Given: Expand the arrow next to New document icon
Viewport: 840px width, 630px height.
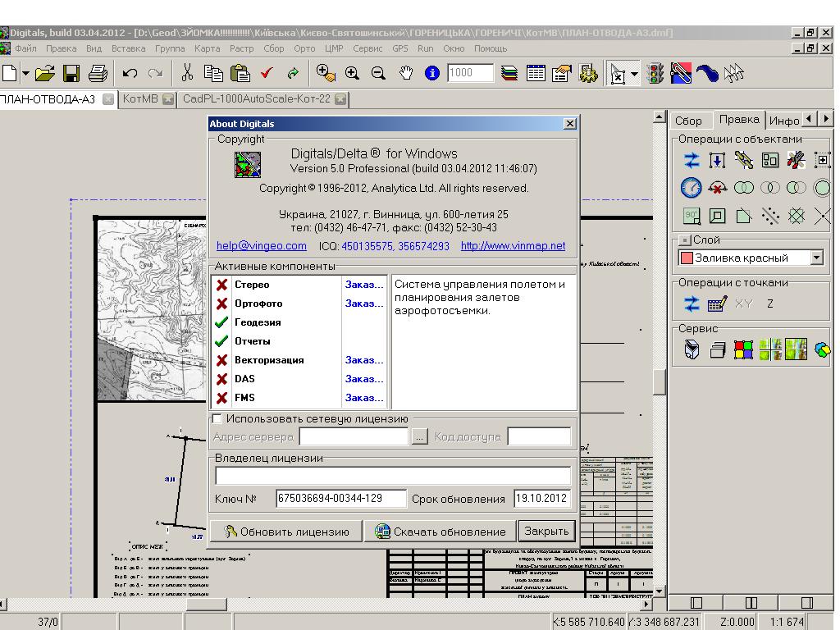Looking at the screenshot, I should (x=25, y=73).
